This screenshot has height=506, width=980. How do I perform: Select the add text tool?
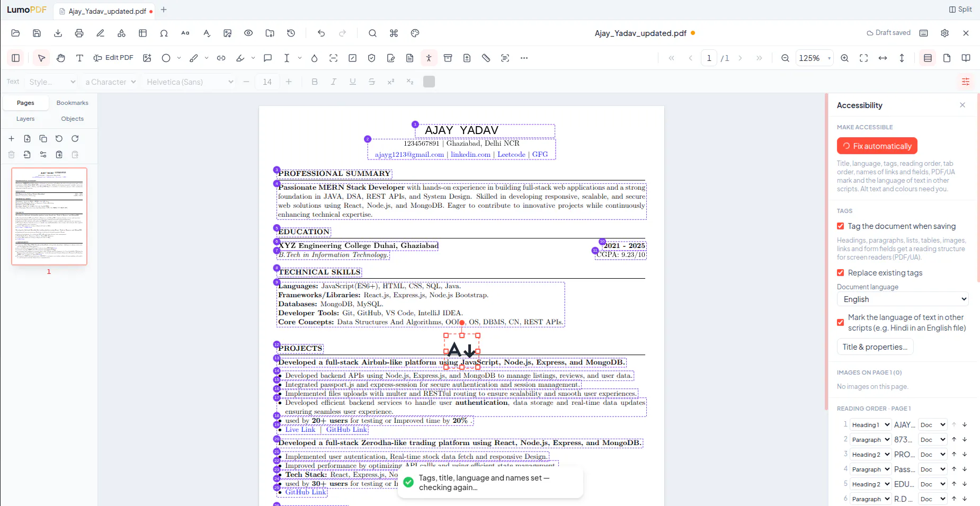click(79, 58)
